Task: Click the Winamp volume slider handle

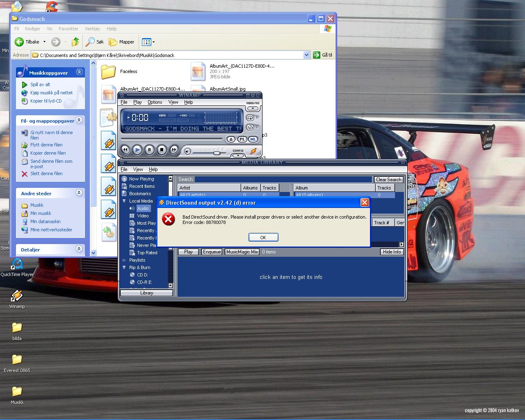Action: pos(216,153)
